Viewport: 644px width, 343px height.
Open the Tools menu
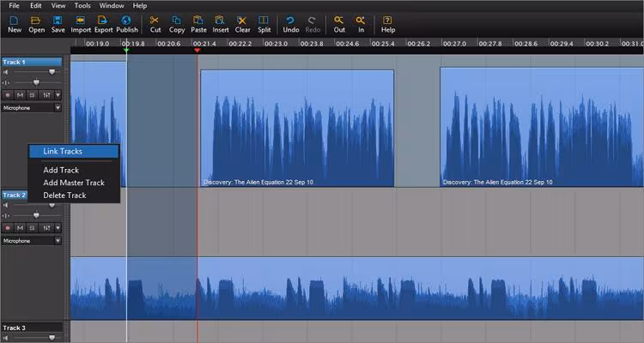pos(82,6)
